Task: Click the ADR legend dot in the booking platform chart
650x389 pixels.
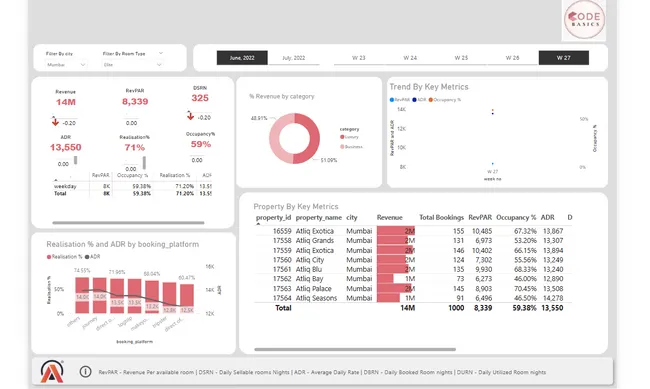Action: (87, 257)
